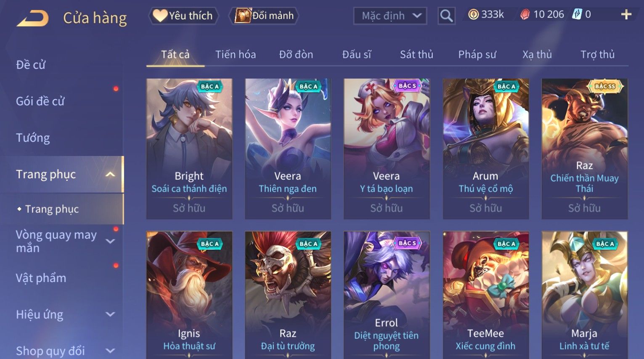
Task: Tap the golden back arrow icon
Action: point(32,18)
